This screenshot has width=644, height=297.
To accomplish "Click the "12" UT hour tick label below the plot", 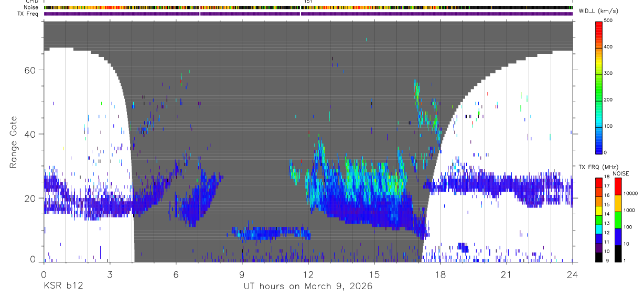I will [x=308, y=274].
